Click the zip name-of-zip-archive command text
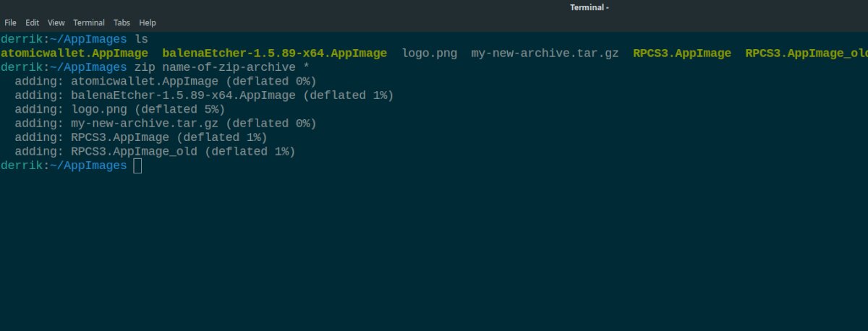The width and height of the screenshot is (868, 331). click(221, 67)
